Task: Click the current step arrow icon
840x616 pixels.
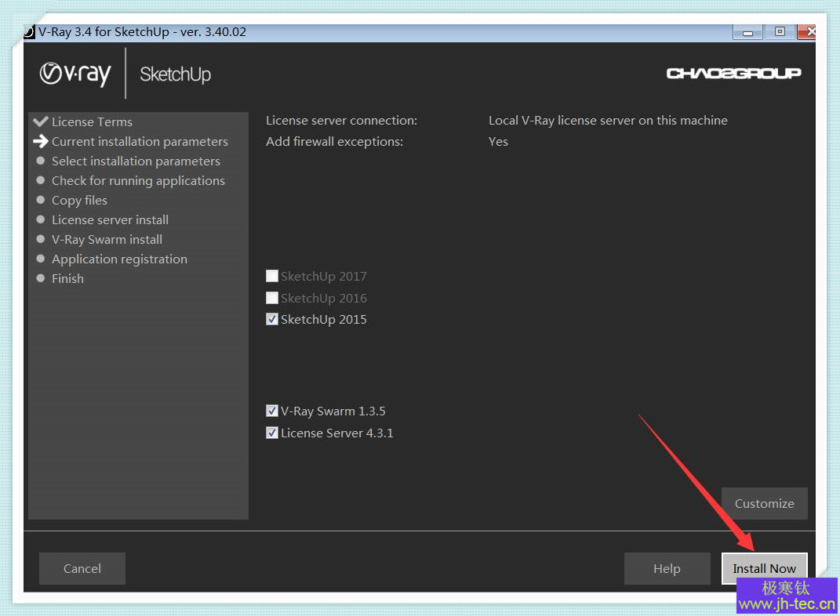Action: coord(41,141)
